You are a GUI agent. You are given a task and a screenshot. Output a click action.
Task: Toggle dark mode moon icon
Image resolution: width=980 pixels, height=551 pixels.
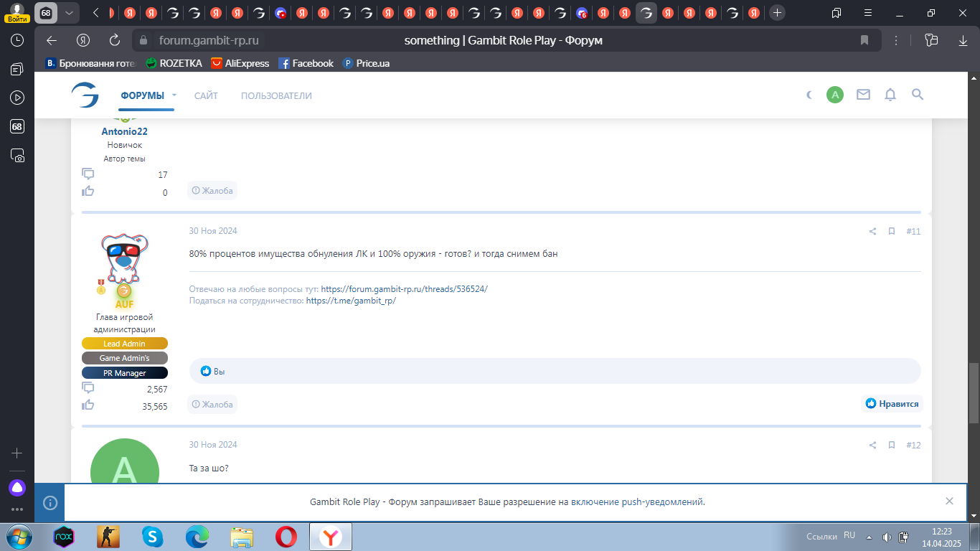[x=809, y=95]
